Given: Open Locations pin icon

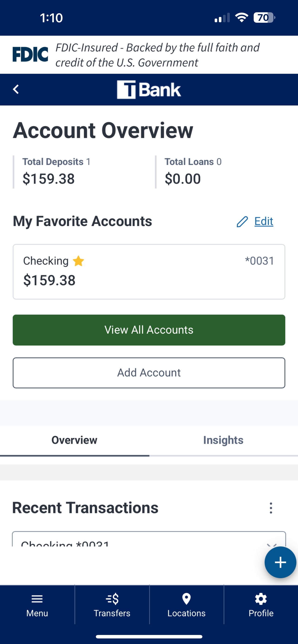Looking at the screenshot, I should pos(186,599).
